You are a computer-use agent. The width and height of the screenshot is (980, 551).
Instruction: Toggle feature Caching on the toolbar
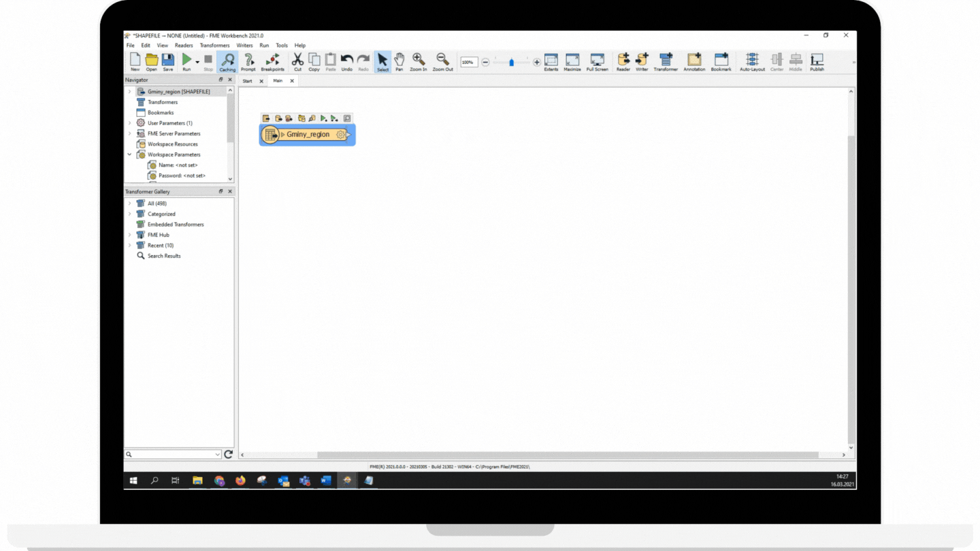pos(227,62)
